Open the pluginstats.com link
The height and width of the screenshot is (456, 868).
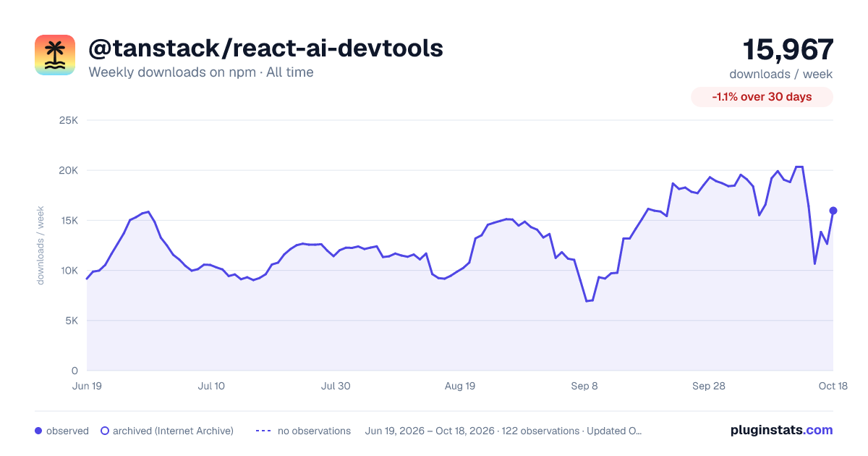[x=782, y=430]
